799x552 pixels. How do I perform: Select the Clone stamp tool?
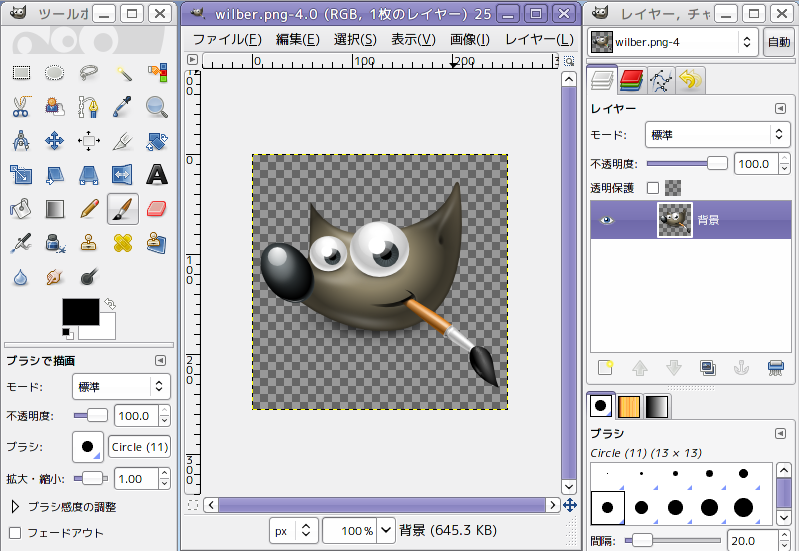point(89,243)
